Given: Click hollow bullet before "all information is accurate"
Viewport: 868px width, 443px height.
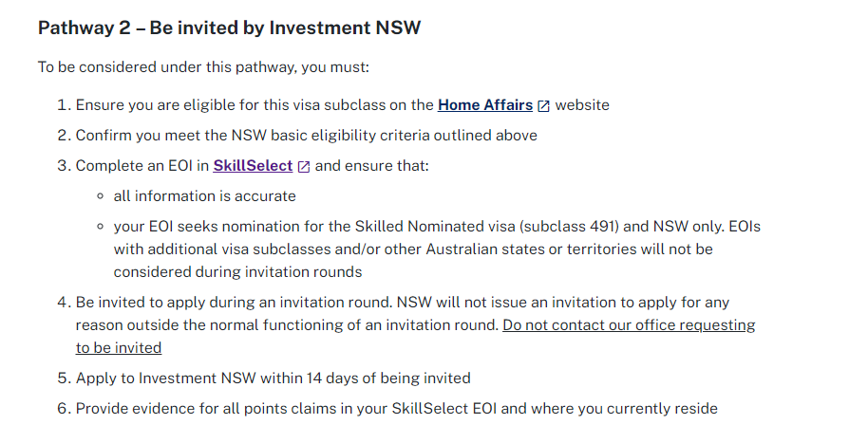Looking at the screenshot, I should pos(101,196).
